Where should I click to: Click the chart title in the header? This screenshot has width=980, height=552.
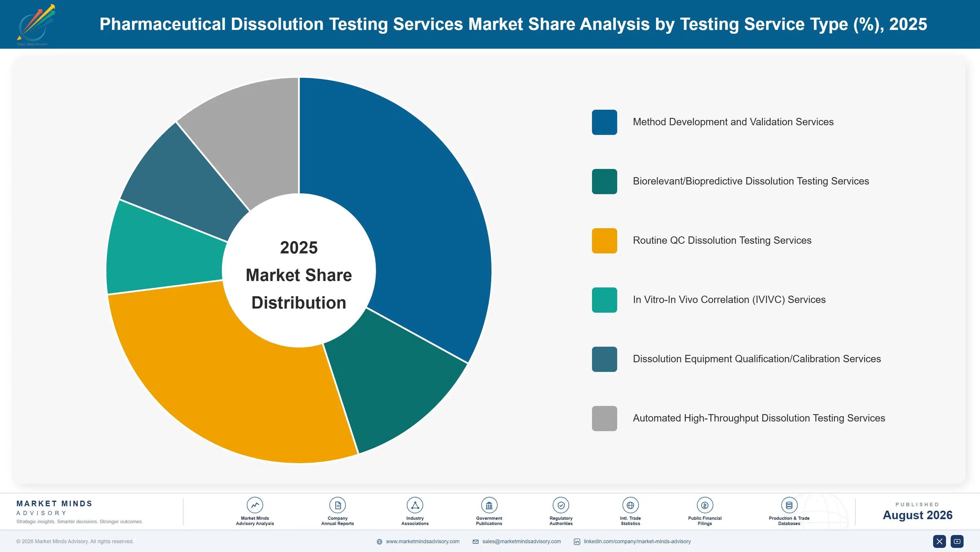513,24
